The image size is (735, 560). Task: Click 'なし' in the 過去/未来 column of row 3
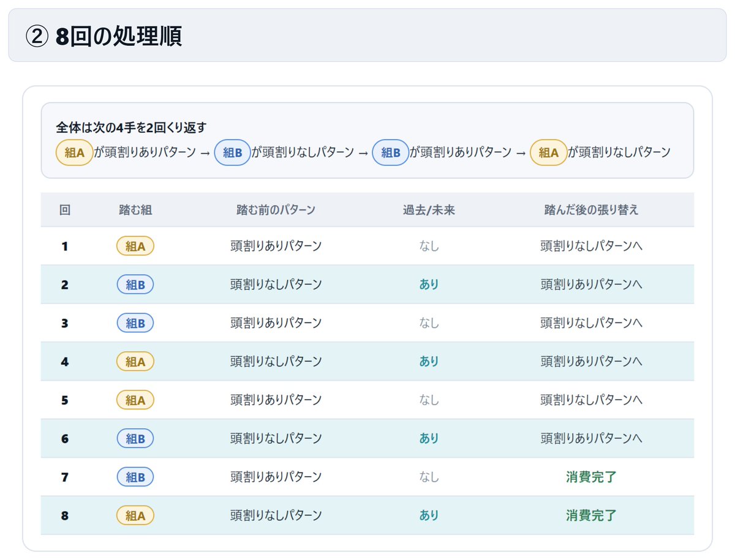click(429, 323)
